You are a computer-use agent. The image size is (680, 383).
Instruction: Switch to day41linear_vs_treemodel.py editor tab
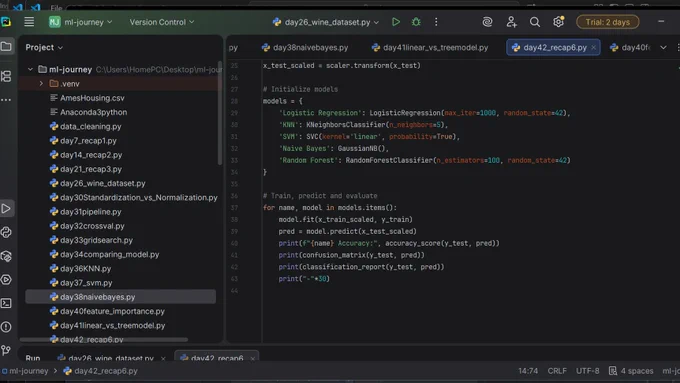430,47
